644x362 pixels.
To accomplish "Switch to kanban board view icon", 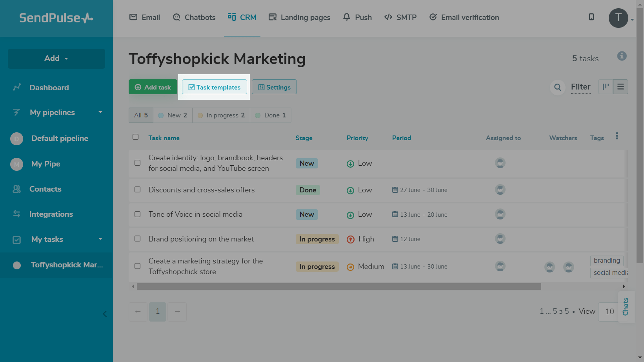I will pos(606,87).
